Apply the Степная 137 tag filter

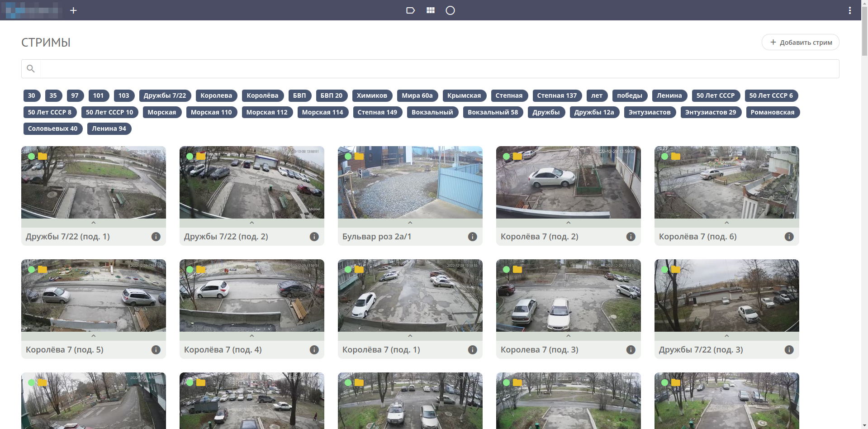(557, 95)
